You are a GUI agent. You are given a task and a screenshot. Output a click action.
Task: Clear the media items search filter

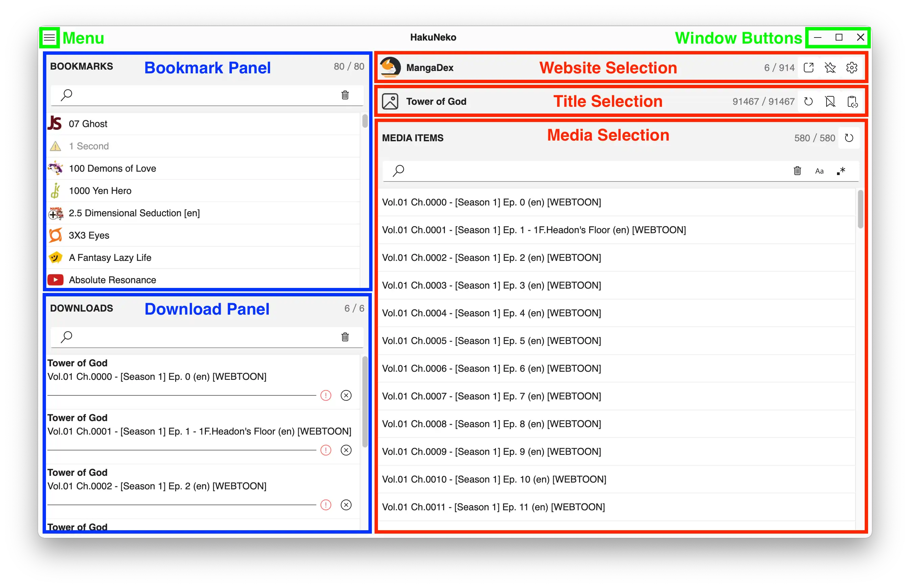[797, 171]
